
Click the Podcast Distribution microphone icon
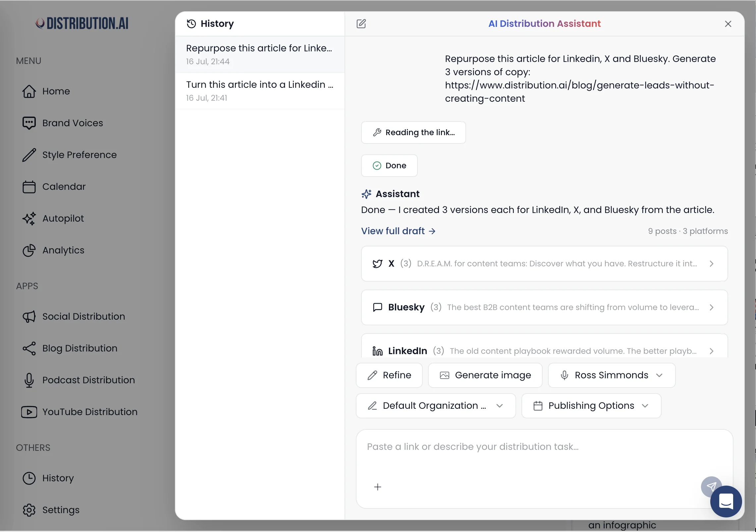(29, 380)
